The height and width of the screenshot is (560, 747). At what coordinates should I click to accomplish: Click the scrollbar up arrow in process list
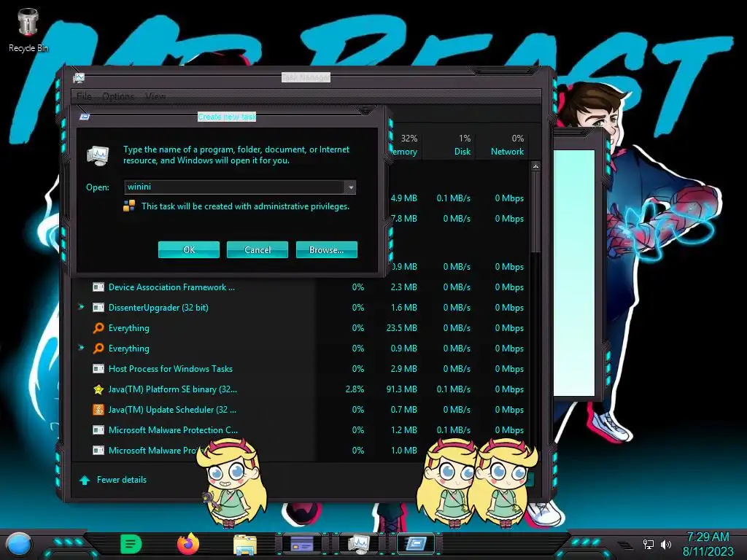coord(535,166)
